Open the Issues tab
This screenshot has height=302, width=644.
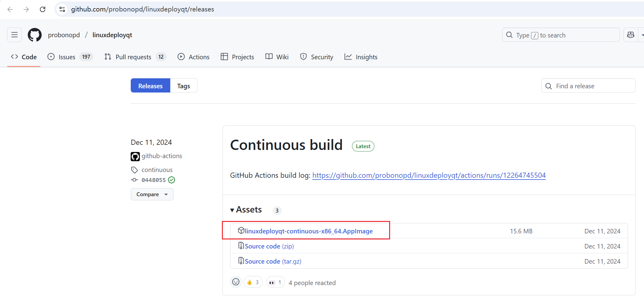point(70,57)
